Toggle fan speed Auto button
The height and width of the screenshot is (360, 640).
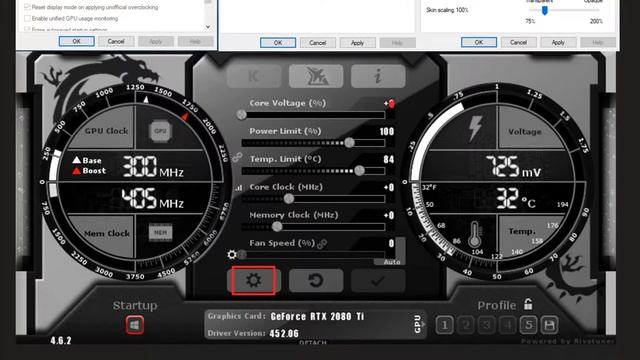point(392,262)
